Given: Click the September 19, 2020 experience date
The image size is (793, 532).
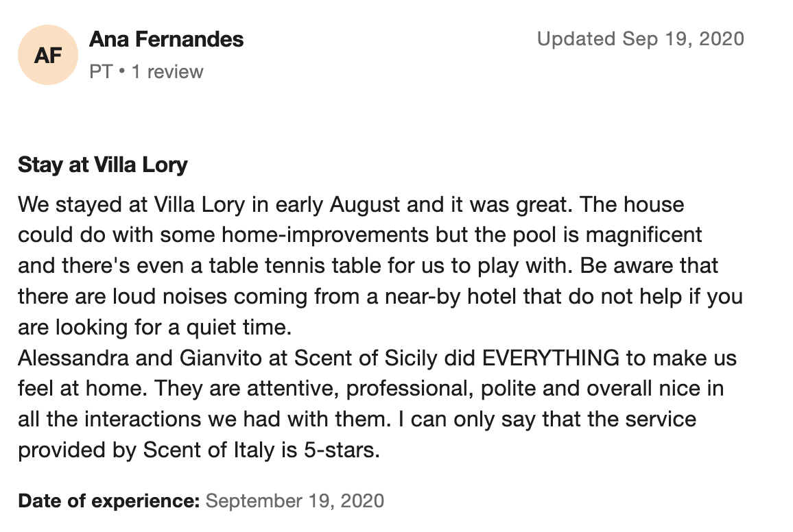Looking at the screenshot, I should 295,500.
